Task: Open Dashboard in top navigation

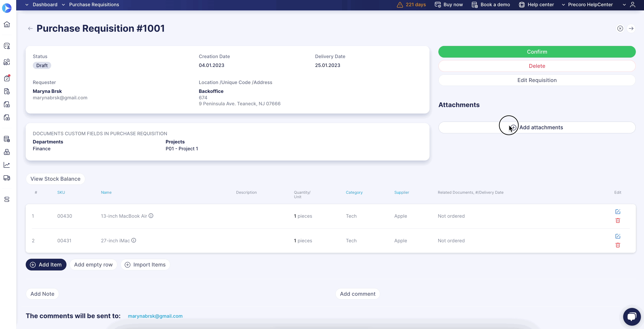Action: pyautogui.click(x=45, y=5)
